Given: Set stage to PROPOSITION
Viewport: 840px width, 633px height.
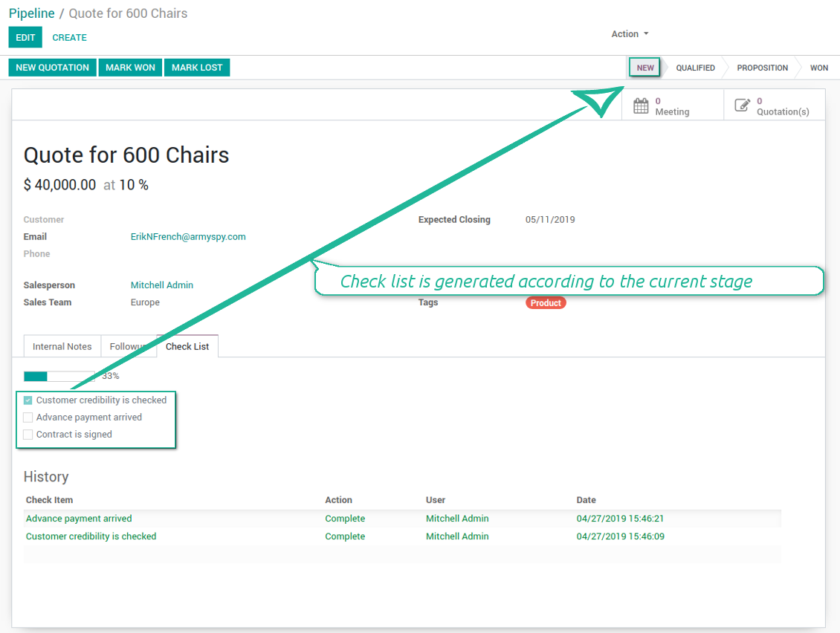Looking at the screenshot, I should pos(763,68).
